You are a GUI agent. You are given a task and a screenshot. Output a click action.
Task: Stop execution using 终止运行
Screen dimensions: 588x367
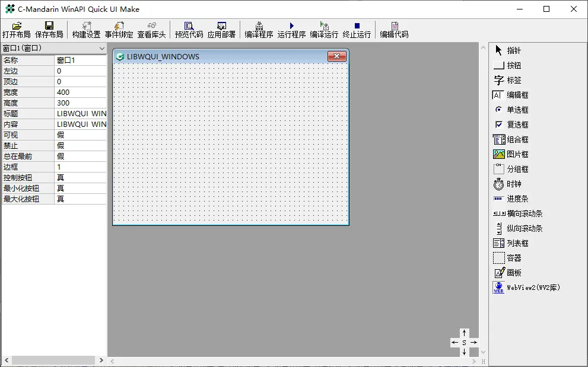point(357,26)
